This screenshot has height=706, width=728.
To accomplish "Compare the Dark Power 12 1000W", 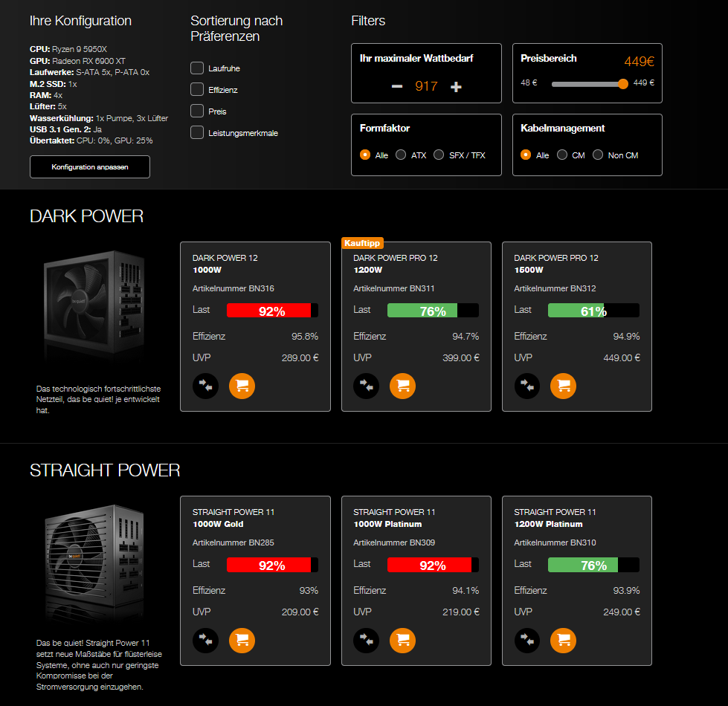I will click(x=206, y=386).
